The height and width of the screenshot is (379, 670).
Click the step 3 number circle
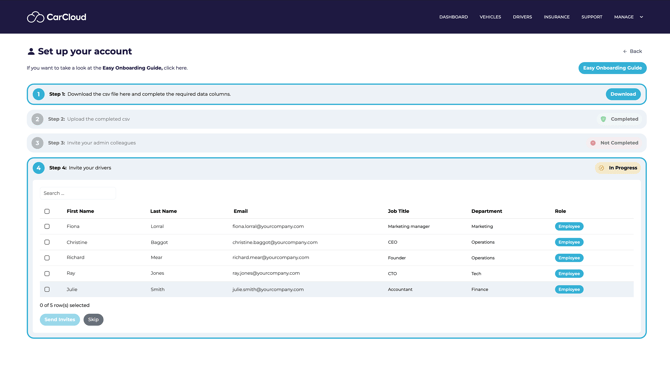[x=37, y=143]
